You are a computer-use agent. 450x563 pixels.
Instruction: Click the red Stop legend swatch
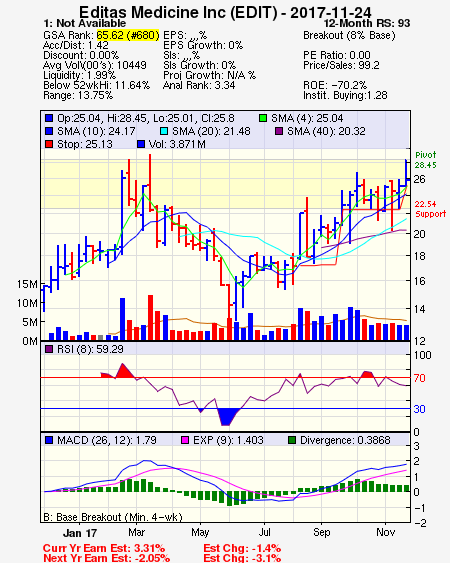point(49,144)
